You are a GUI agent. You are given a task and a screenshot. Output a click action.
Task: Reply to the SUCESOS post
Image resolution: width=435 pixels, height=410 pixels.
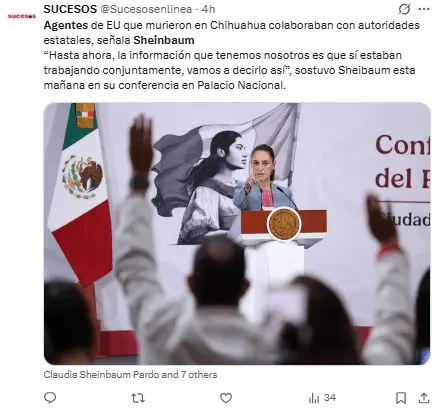[50, 397]
